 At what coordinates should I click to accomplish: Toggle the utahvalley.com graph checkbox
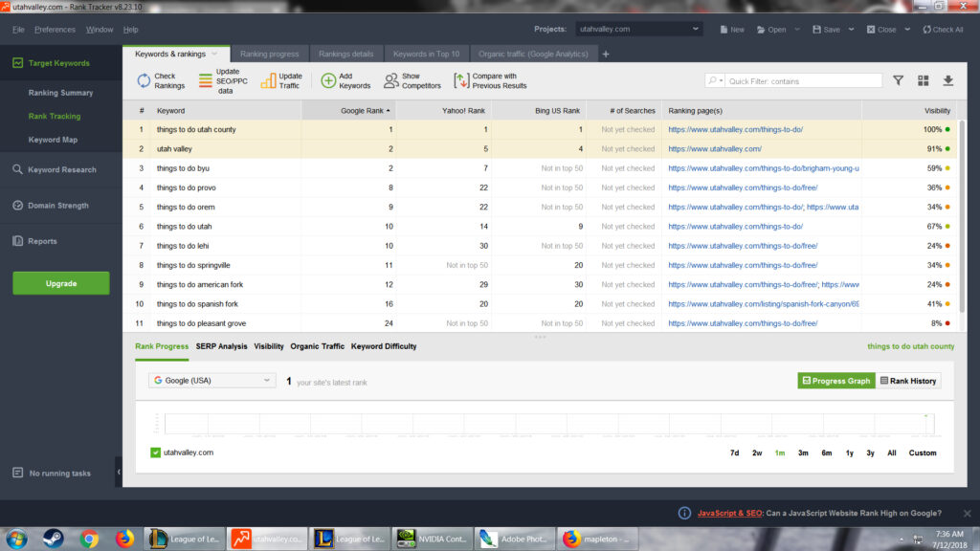coord(156,452)
